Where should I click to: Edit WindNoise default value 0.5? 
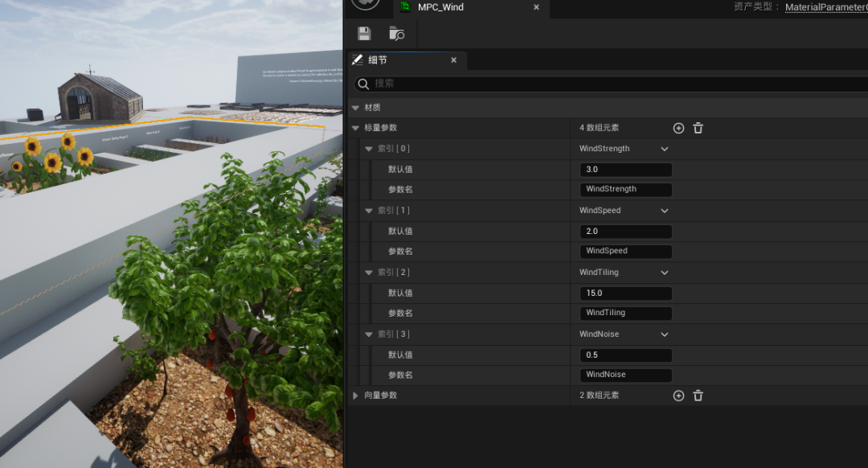pyautogui.click(x=625, y=355)
